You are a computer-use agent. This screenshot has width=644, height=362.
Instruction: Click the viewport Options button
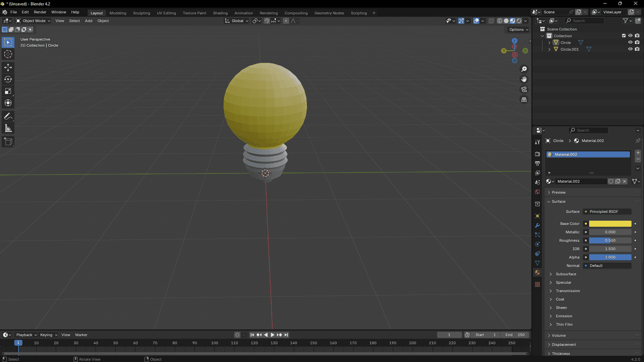518,30
